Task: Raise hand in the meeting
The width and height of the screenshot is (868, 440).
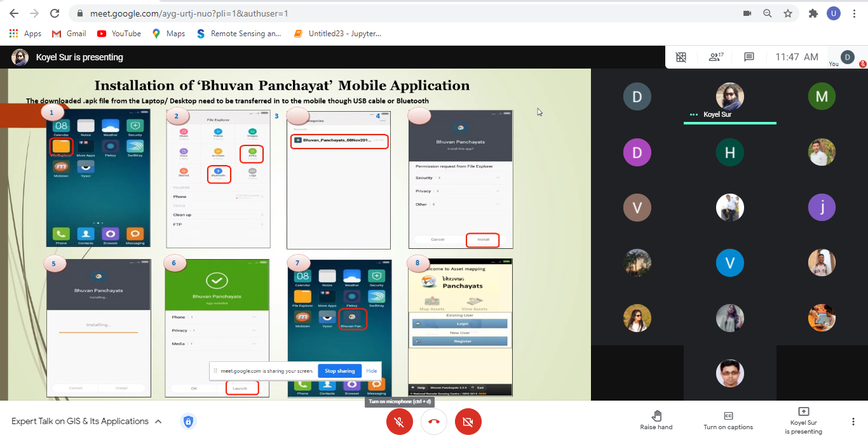Action: 656,420
